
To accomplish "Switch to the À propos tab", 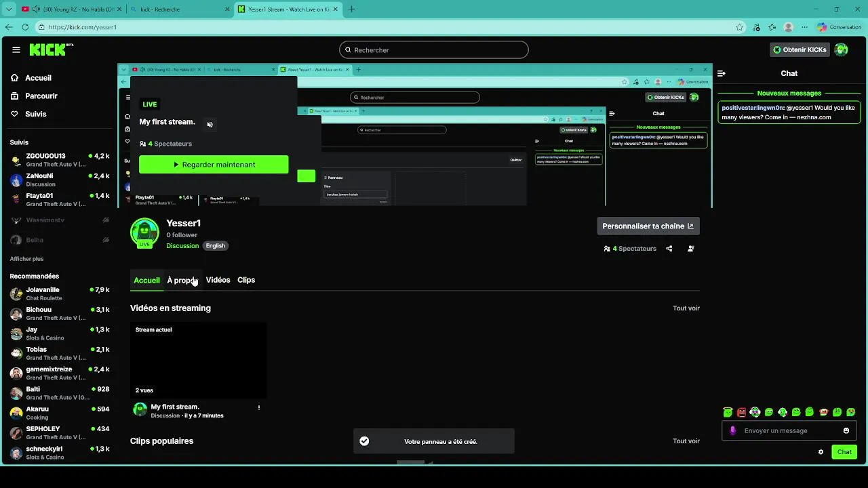I will coord(182,281).
